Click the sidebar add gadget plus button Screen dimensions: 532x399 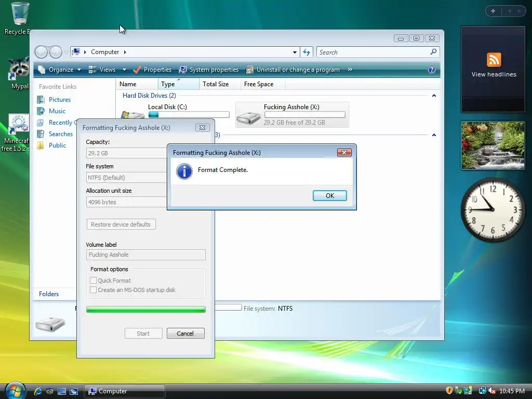[x=493, y=11]
